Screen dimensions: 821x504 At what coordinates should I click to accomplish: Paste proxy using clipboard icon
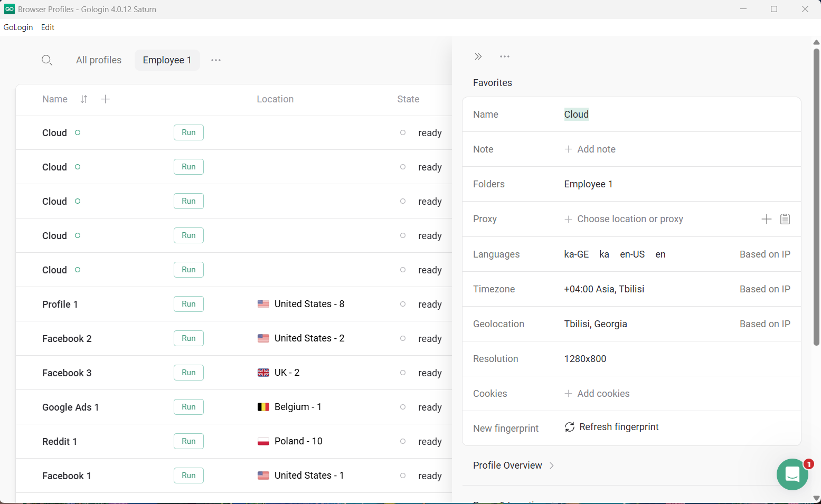pyautogui.click(x=785, y=219)
